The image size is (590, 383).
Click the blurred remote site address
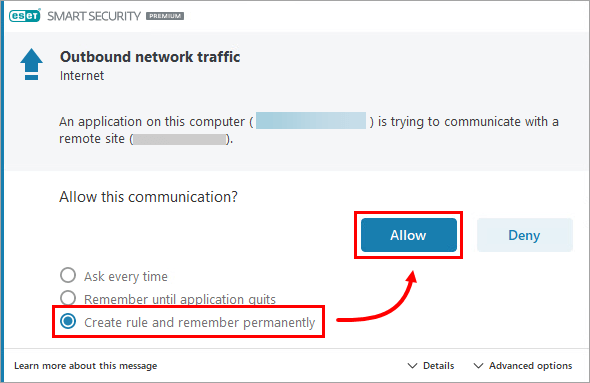tap(180, 139)
